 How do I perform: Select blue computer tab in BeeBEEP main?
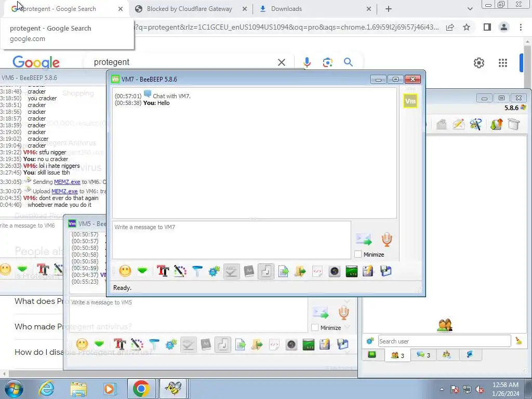(470, 355)
